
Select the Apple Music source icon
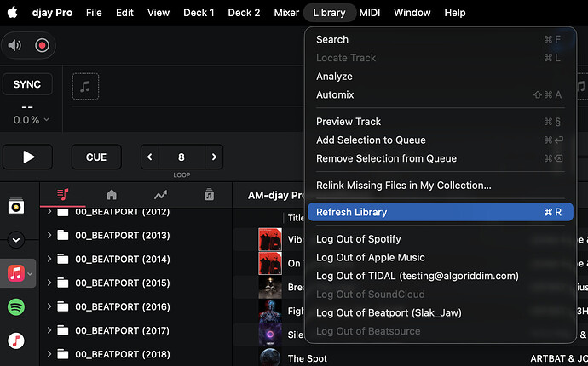[16, 341]
